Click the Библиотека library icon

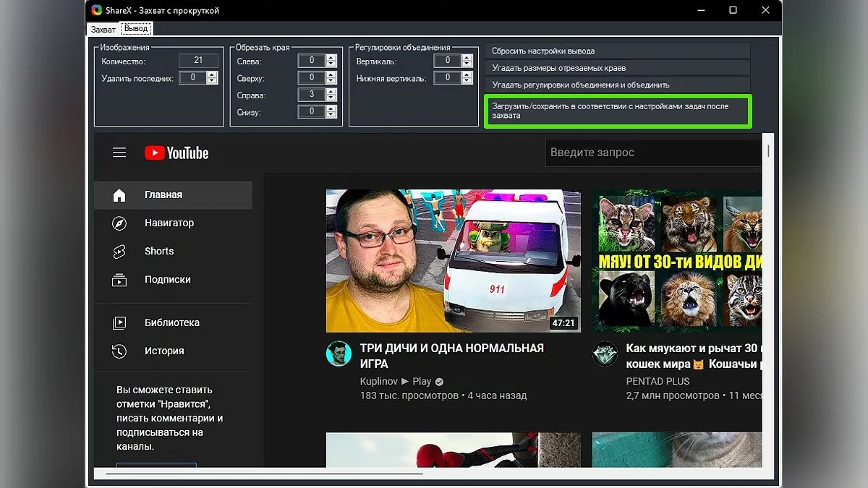[119, 323]
